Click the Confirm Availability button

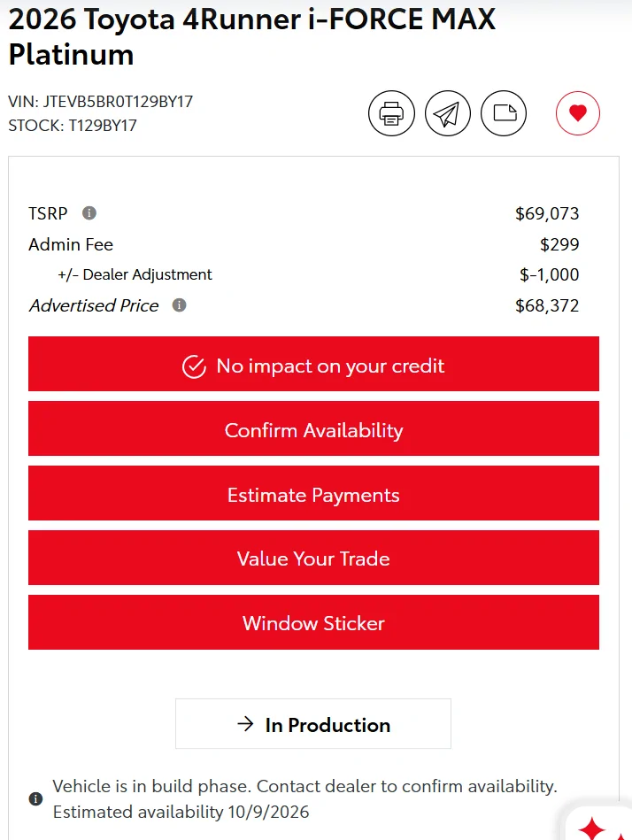[x=313, y=428]
